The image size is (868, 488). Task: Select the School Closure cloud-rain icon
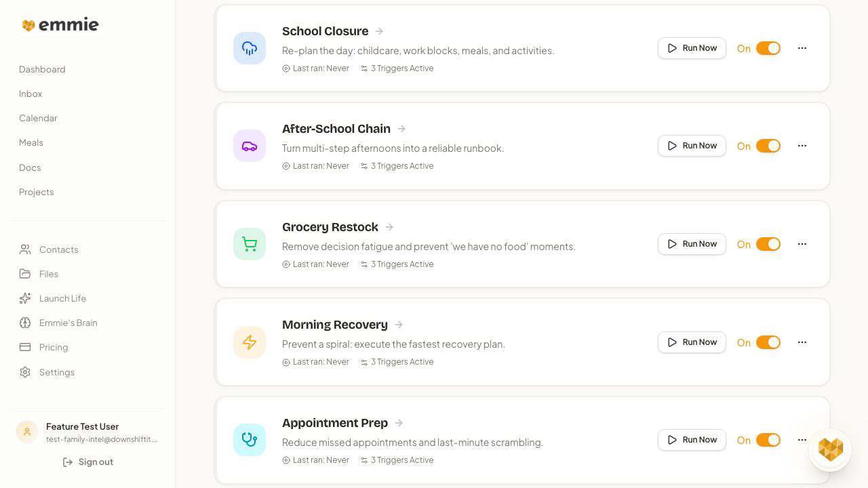coord(250,48)
